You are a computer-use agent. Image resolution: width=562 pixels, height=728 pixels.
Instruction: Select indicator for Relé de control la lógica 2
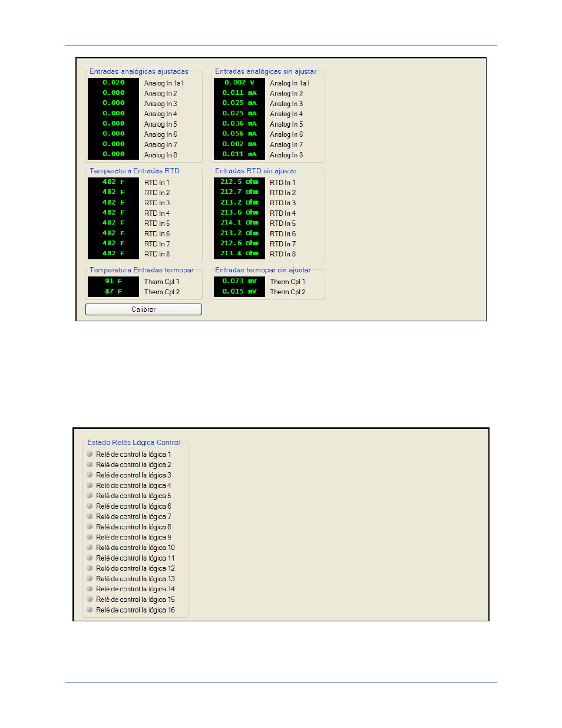click(x=90, y=465)
